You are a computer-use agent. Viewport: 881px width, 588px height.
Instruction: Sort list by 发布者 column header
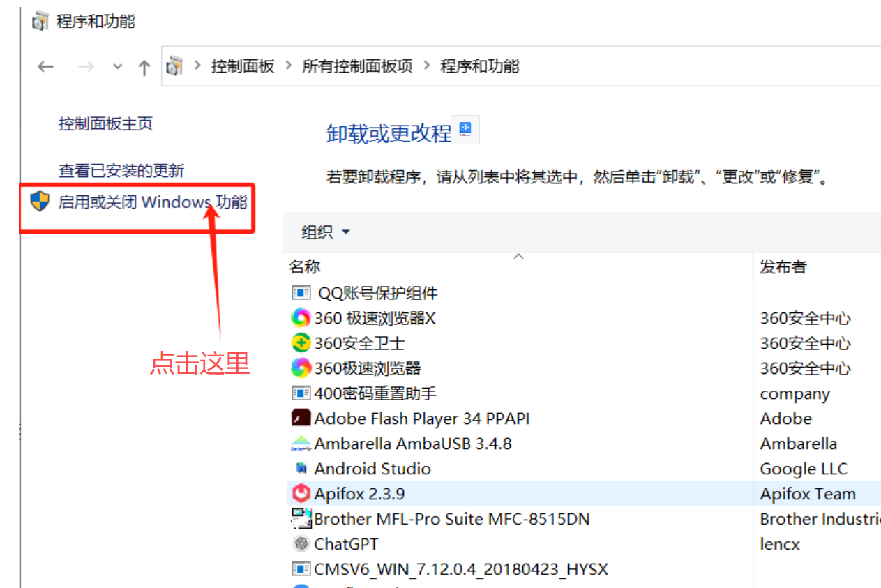coord(783,267)
